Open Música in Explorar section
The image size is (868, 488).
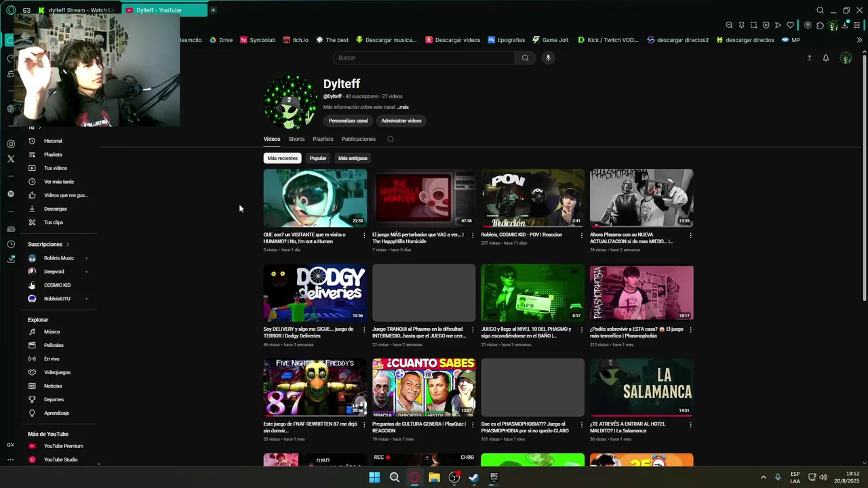pos(52,331)
